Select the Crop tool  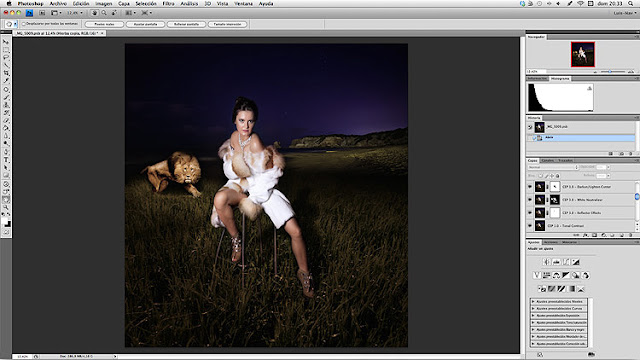6,73
